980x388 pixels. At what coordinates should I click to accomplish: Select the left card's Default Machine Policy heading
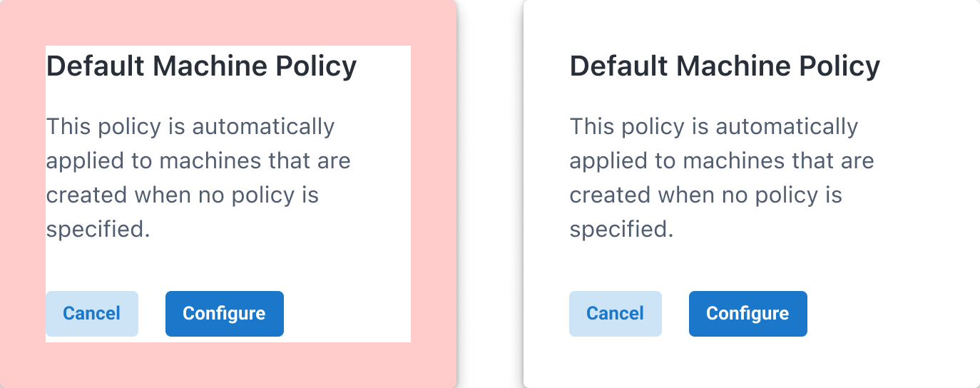pyautogui.click(x=201, y=66)
